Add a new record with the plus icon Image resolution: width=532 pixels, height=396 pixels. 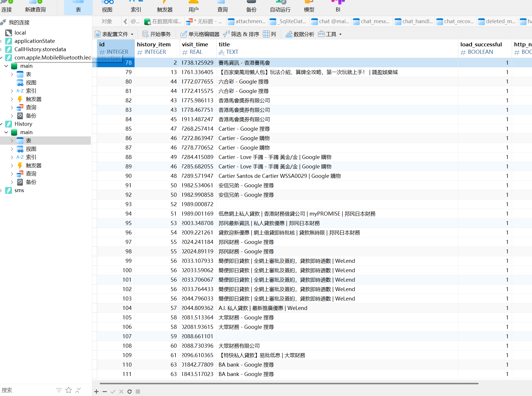[97, 391]
